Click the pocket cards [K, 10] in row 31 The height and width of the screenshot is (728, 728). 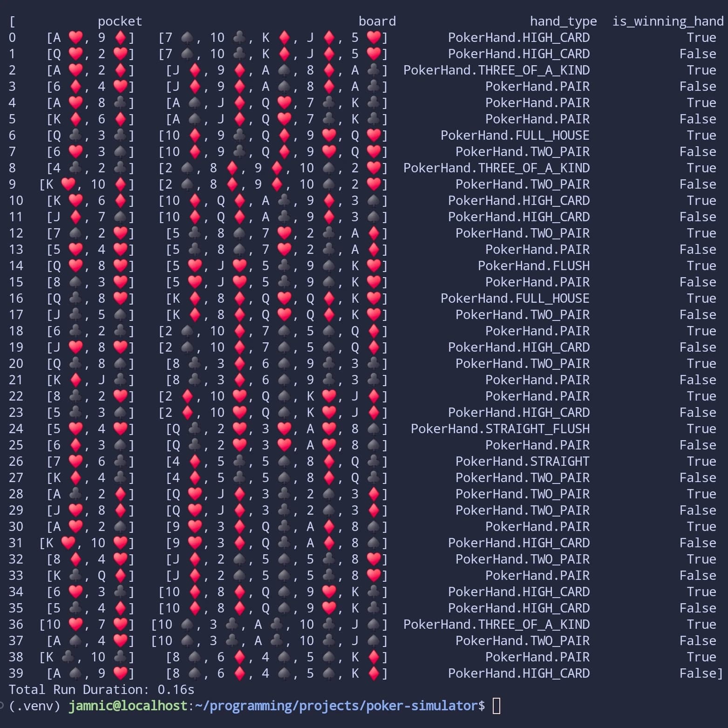pos(87,543)
